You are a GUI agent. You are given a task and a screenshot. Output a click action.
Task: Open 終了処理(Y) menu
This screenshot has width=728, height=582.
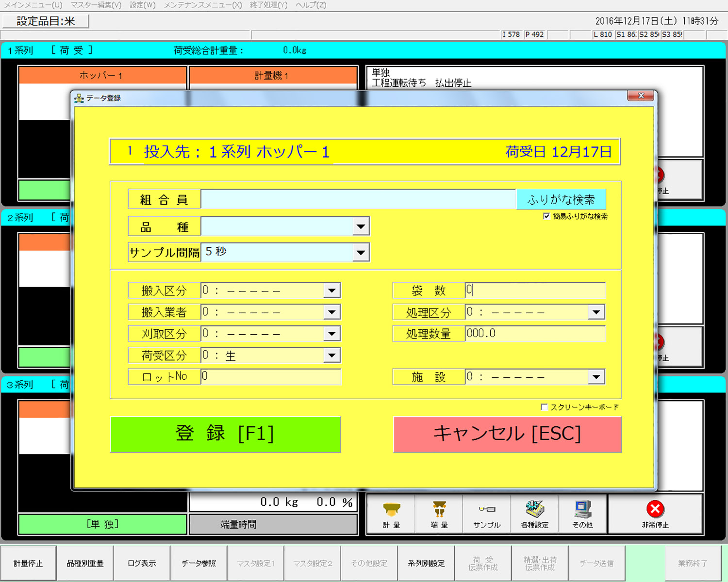click(x=269, y=5)
